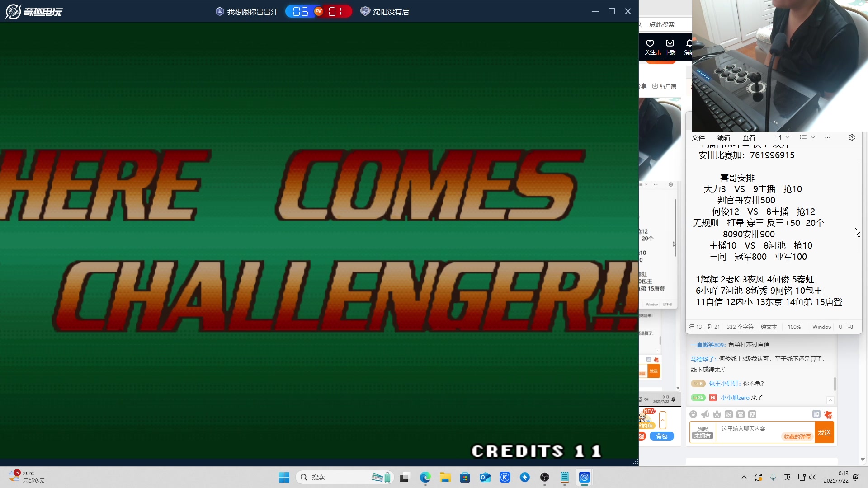Viewport: 868px width, 488px height.
Task: Open 收藏的弹幕 saved comments
Action: 797,436
